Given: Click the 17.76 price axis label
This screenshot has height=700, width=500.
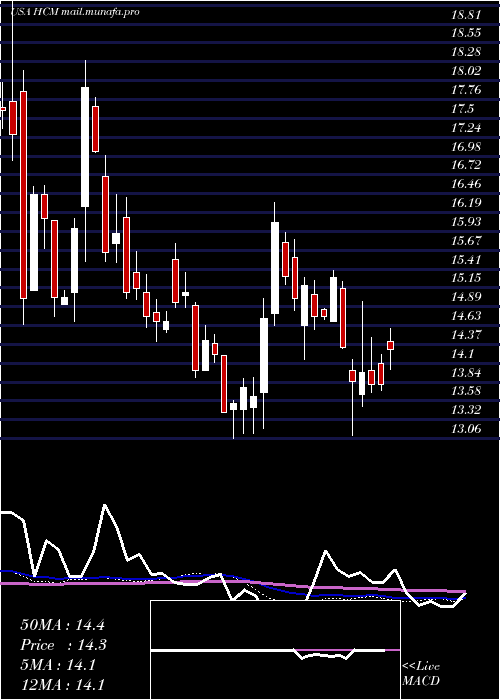Looking at the screenshot, I should pos(466,90).
